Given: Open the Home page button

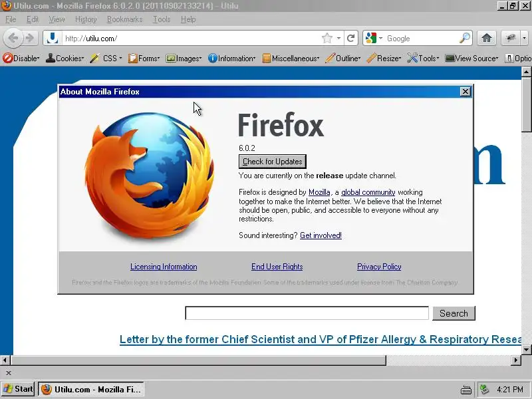Looking at the screenshot, I should pyautogui.click(x=487, y=38).
